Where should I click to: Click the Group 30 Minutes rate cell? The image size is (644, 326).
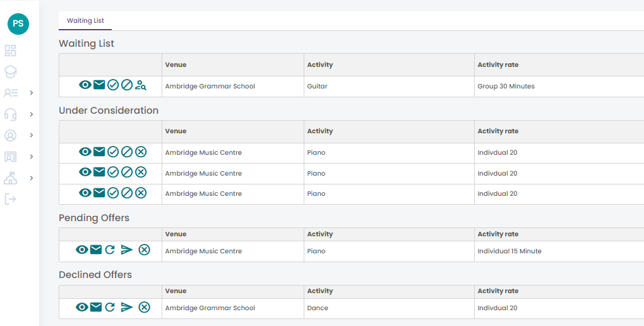tap(559, 87)
